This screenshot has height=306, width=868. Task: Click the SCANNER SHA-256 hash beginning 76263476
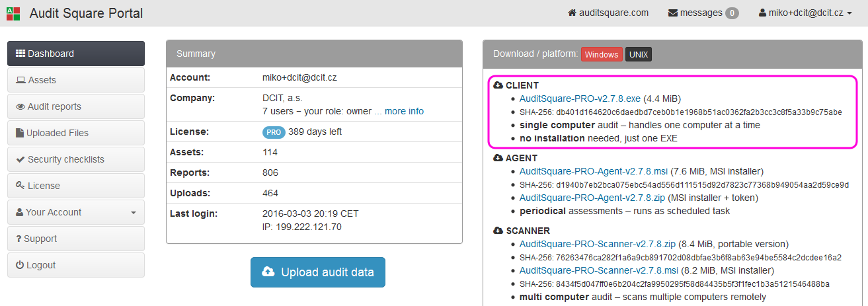coord(699,257)
